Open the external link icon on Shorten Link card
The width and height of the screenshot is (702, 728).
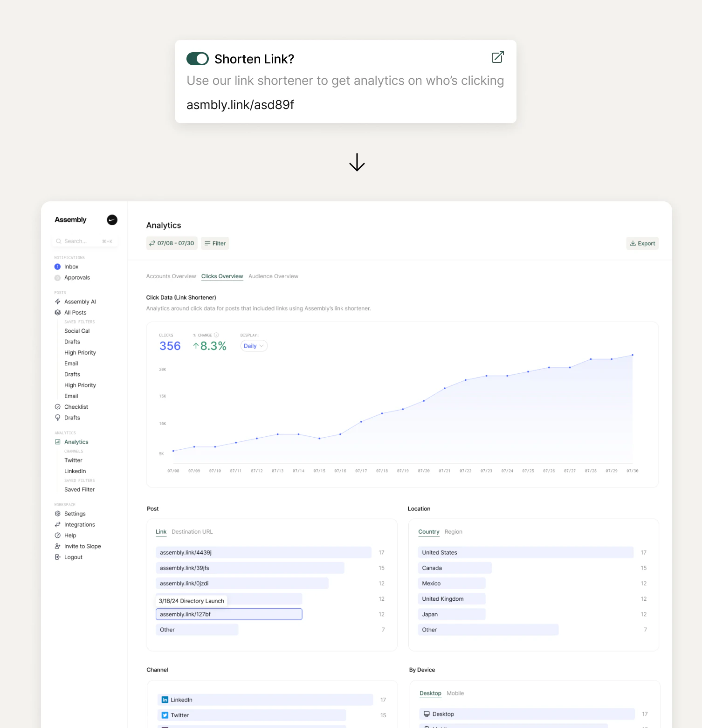click(497, 57)
